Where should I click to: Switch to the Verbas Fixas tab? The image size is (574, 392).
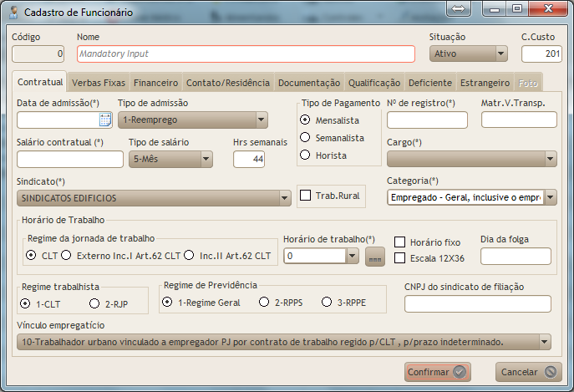point(99,83)
